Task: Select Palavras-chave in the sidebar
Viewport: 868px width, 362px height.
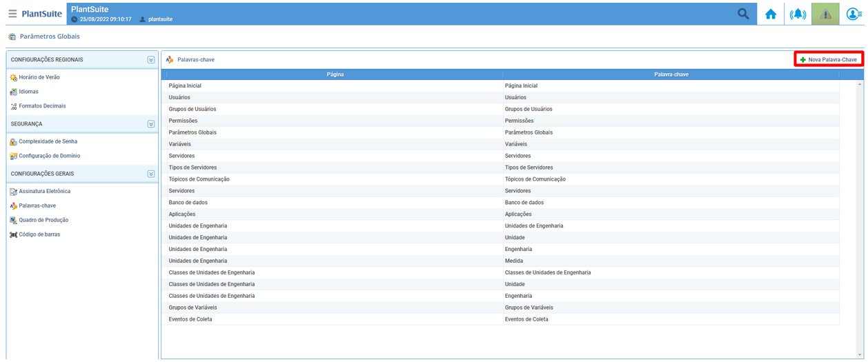Action: tap(37, 205)
